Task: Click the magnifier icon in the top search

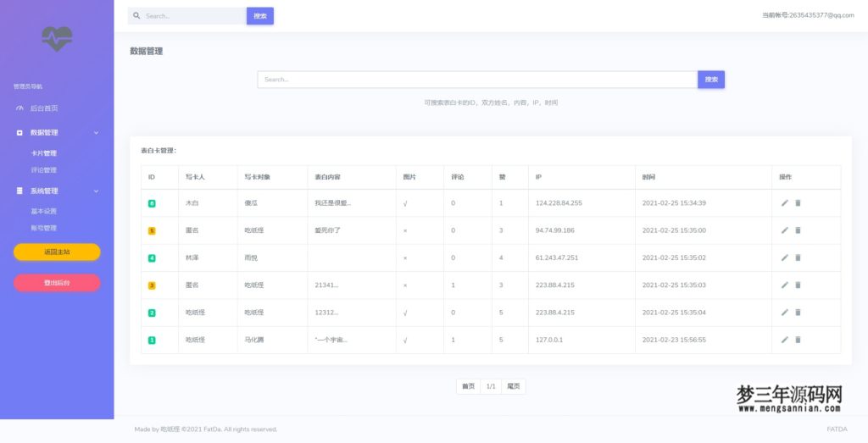Action: click(x=136, y=15)
